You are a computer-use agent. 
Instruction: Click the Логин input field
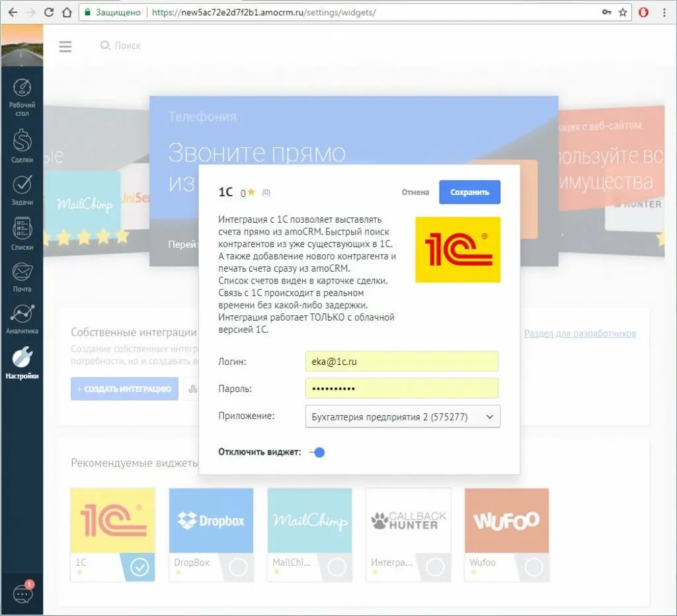(401, 362)
